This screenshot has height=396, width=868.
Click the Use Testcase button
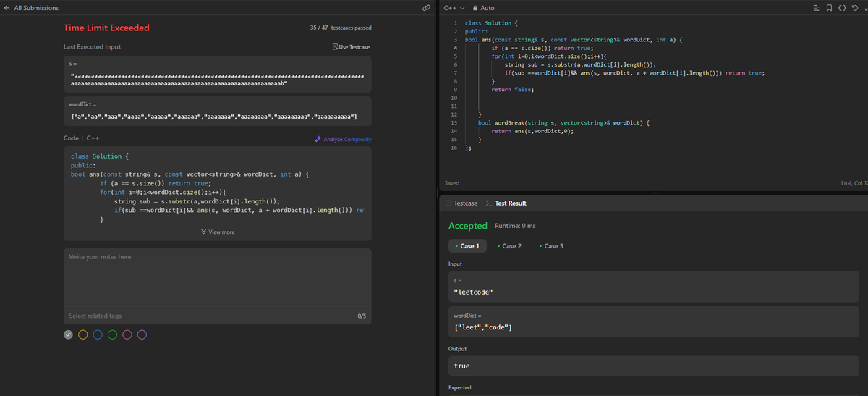[350, 47]
